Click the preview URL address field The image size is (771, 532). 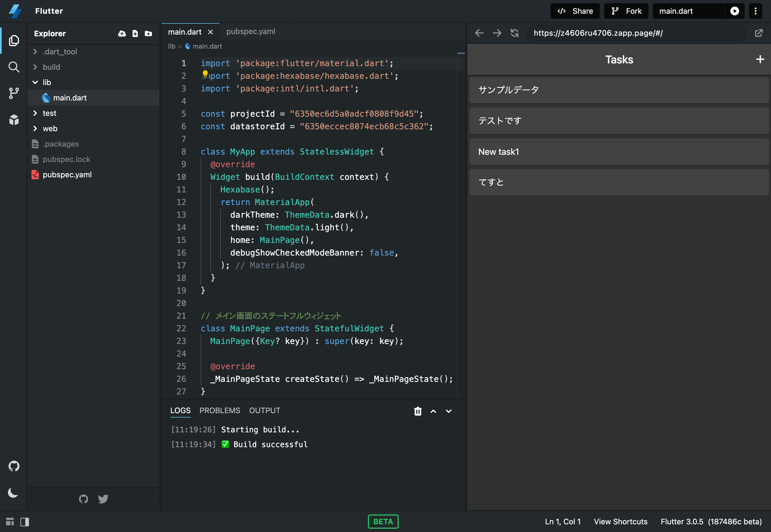[634, 33]
